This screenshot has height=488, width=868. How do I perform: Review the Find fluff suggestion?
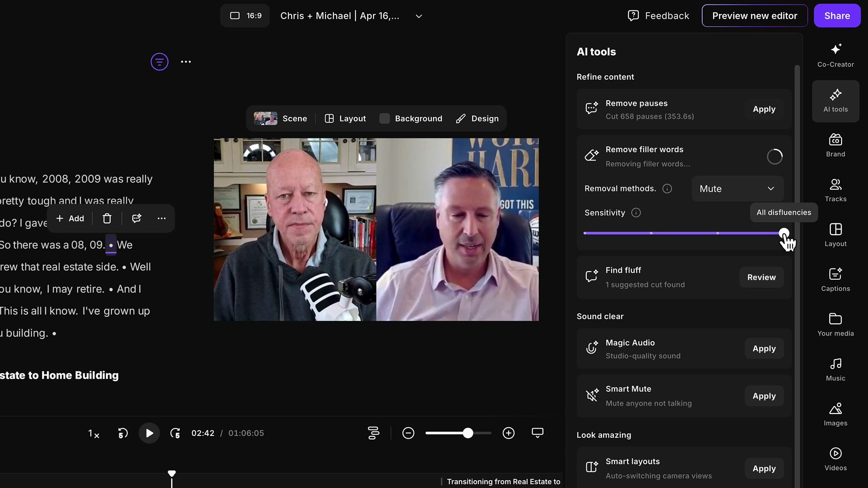761,278
